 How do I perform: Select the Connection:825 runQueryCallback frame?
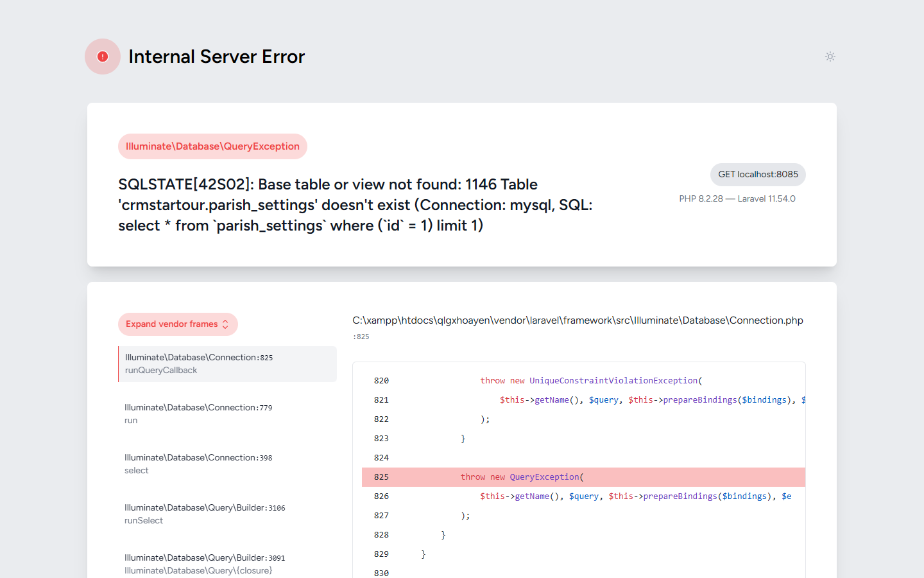[x=228, y=364]
